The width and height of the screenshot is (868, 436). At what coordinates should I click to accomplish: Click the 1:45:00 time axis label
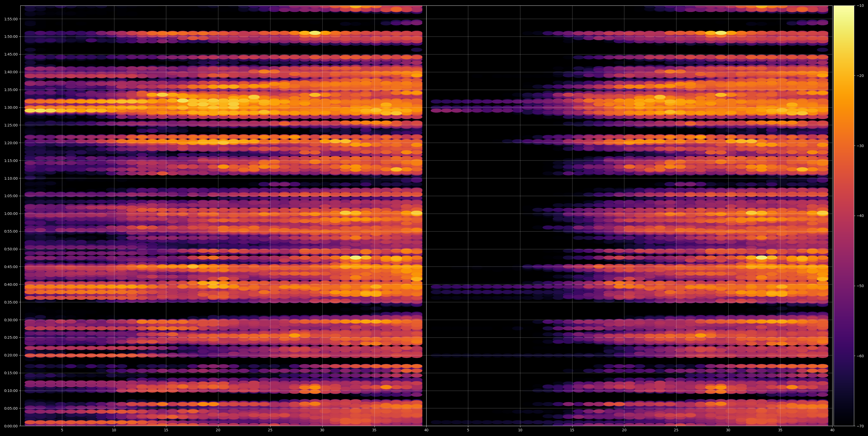tap(11, 54)
